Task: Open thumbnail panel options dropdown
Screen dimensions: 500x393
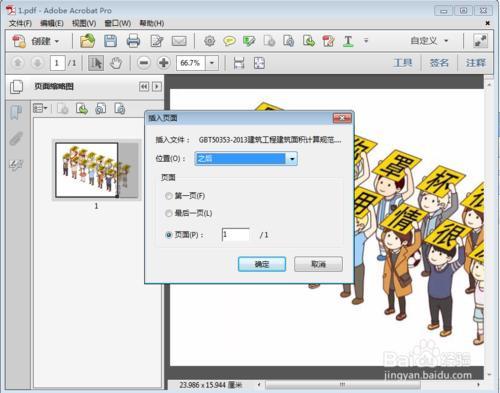Action: click(x=40, y=108)
